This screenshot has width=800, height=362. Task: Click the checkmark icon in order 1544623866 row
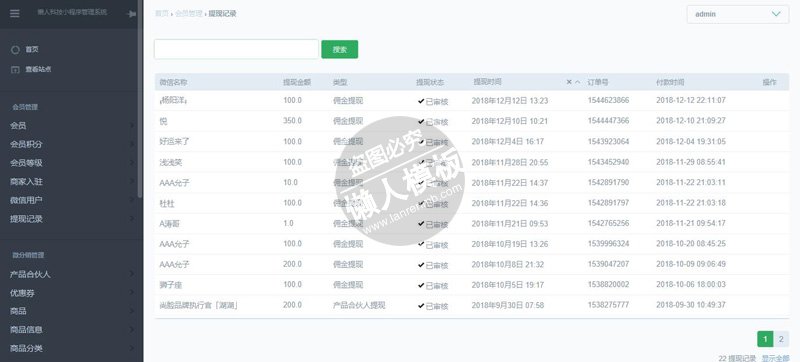tap(421, 101)
